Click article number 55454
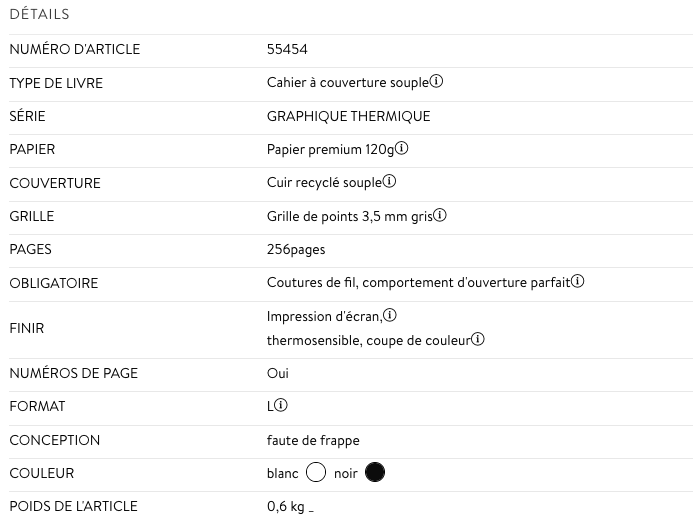 (x=287, y=49)
